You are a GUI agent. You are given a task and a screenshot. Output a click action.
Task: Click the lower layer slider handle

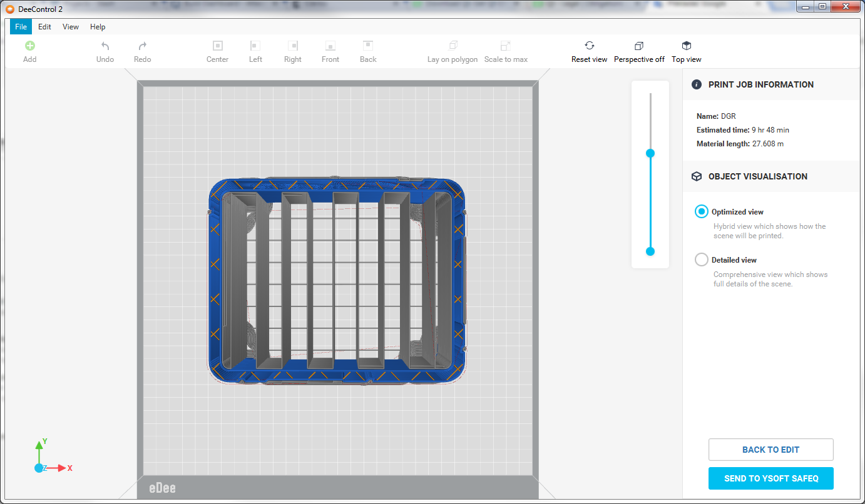[x=650, y=251]
